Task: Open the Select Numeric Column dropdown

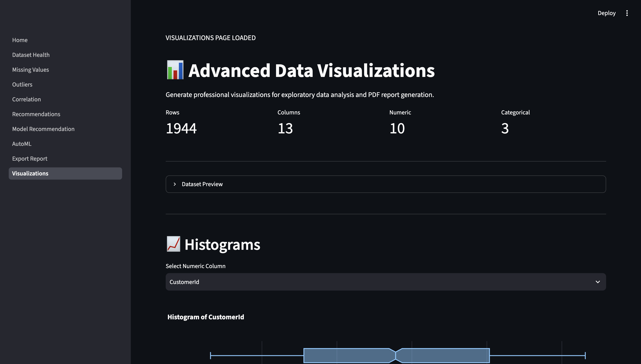Action: coord(386,282)
